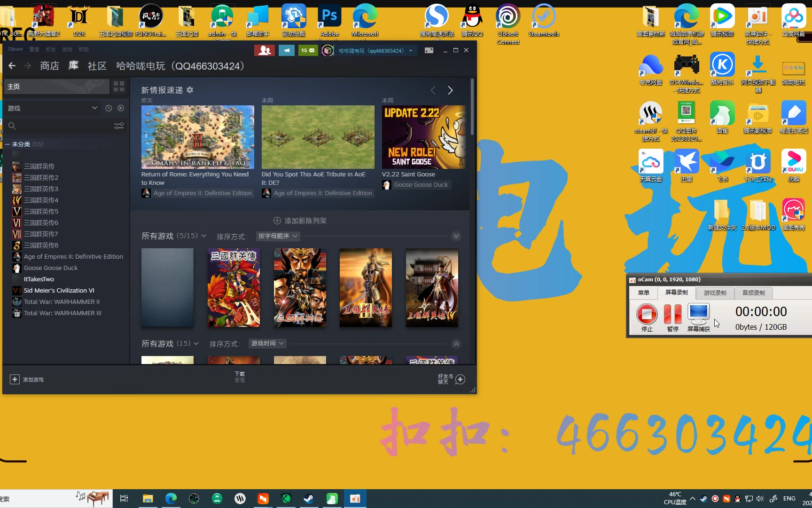Viewport: 812px width, 508px height.
Task: Click the oCam stop recording button
Action: 647,314
